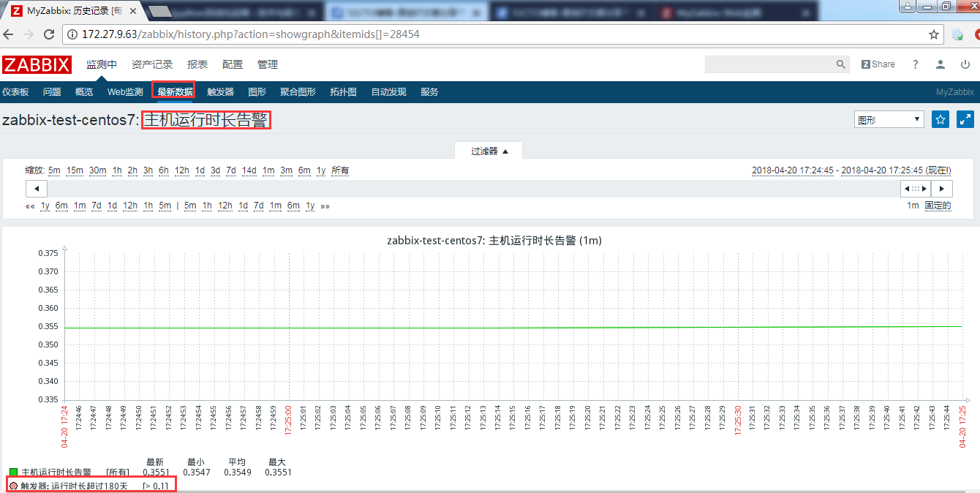This screenshot has height=493, width=980.
Task: Collapse the 过滤器 filter panel
Action: tap(489, 151)
